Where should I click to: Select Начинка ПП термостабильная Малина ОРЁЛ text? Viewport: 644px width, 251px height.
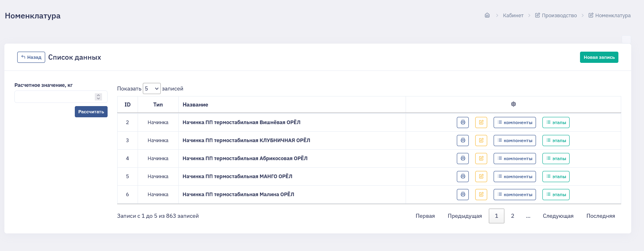point(238,195)
